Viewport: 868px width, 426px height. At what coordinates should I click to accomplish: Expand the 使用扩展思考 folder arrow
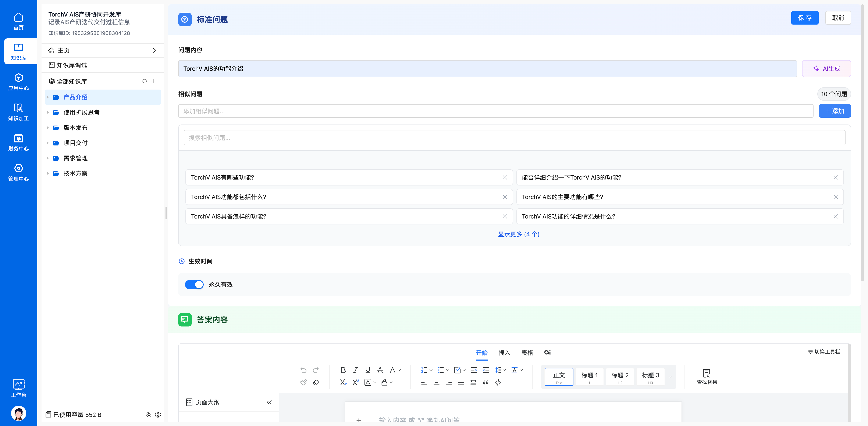coord(47,112)
